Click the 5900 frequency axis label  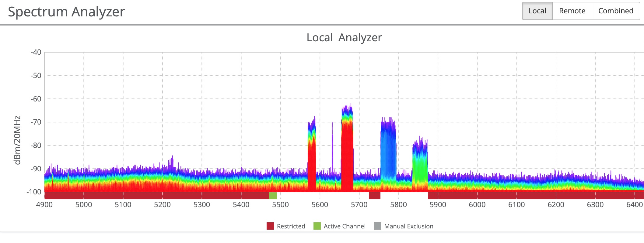[438, 205]
